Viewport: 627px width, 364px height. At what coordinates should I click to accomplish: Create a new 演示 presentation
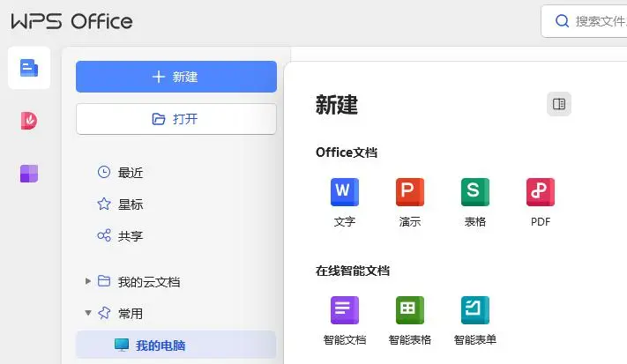click(x=410, y=203)
